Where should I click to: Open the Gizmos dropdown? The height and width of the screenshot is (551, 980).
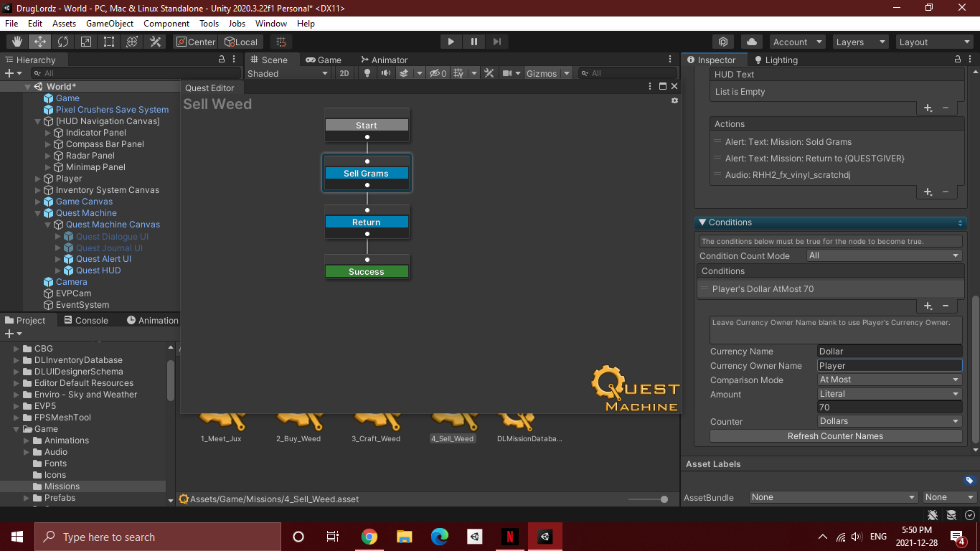coord(548,73)
